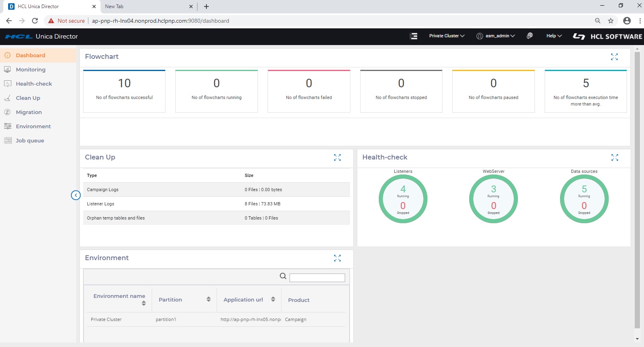Image resolution: width=644 pixels, height=347 pixels.
Task: Click the flowcharts successful count card
Action: click(124, 91)
